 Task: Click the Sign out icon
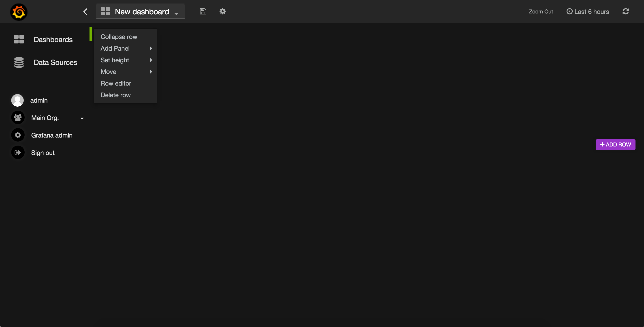17,153
